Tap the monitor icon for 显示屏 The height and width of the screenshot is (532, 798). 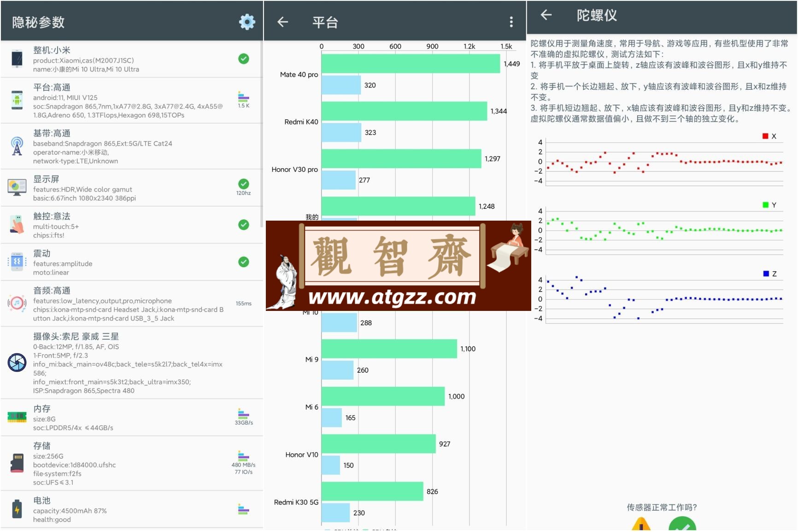tap(17, 187)
